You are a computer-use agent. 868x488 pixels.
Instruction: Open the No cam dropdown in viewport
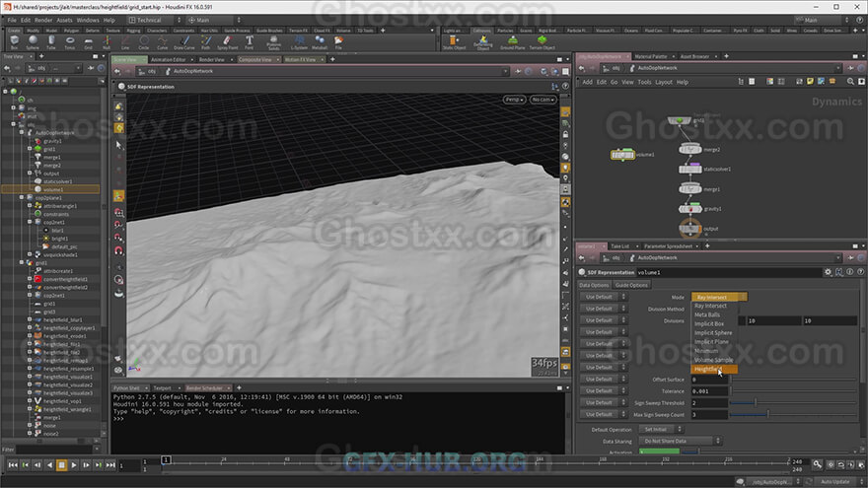[542, 100]
